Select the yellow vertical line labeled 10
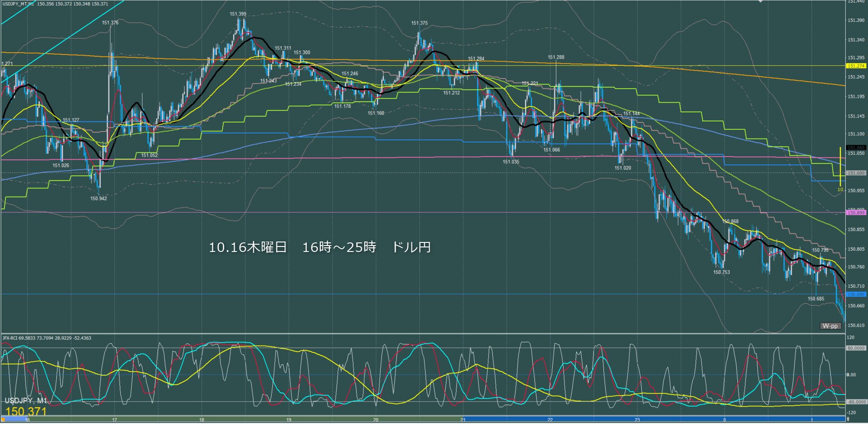 pos(840,166)
